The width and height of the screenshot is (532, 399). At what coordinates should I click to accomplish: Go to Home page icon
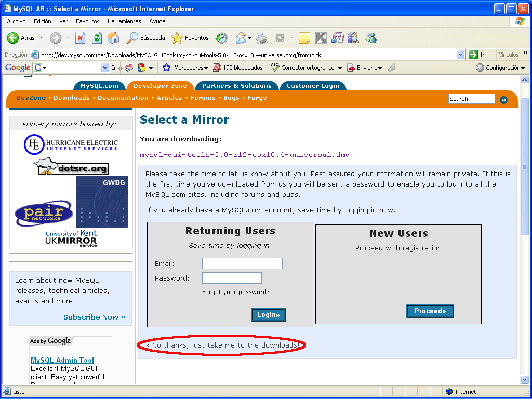tap(113, 38)
